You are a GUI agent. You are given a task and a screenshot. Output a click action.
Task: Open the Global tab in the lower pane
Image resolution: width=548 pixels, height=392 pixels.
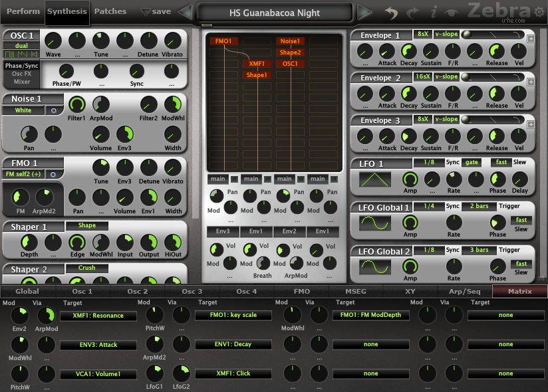coord(27,292)
